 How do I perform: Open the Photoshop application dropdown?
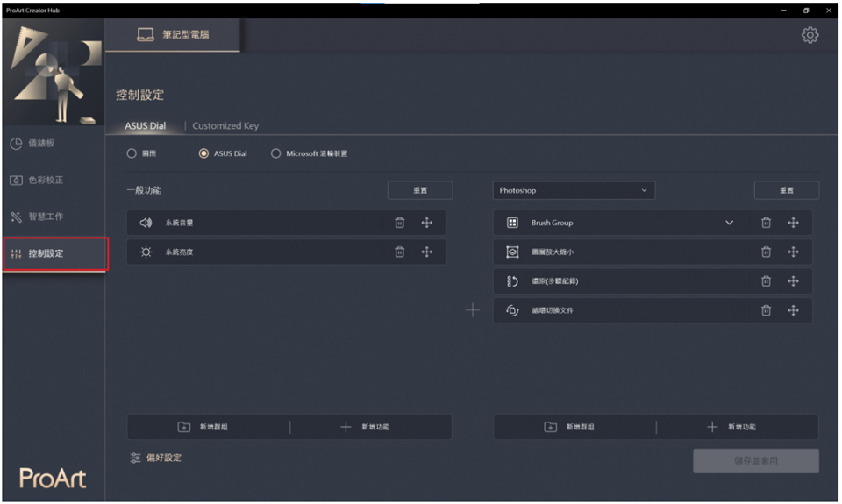[574, 190]
